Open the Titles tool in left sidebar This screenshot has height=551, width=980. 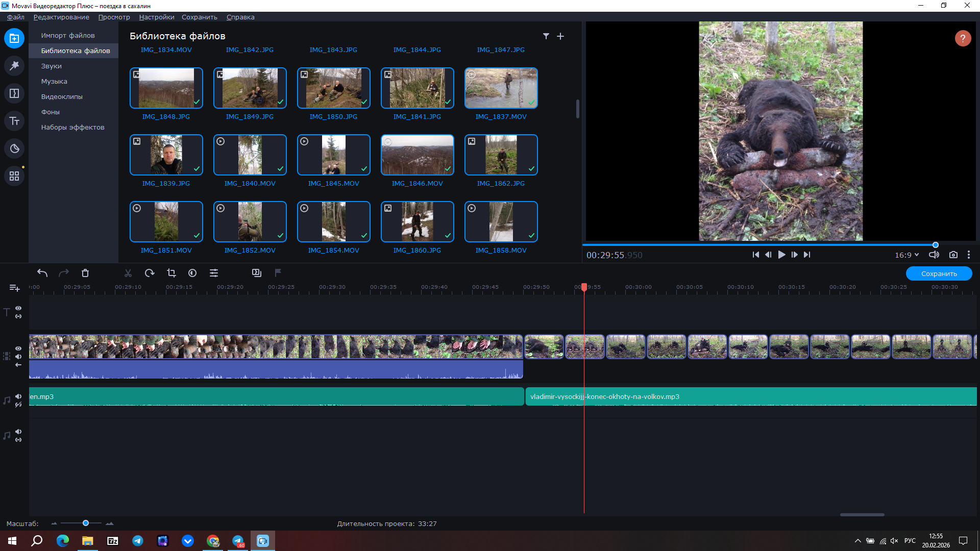pyautogui.click(x=14, y=121)
